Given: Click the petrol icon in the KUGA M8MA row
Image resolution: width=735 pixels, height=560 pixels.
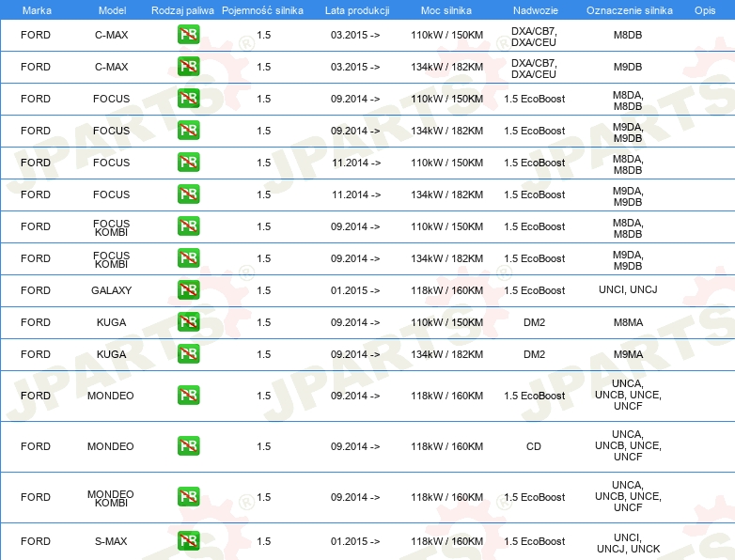Looking at the screenshot, I should [x=188, y=322].
